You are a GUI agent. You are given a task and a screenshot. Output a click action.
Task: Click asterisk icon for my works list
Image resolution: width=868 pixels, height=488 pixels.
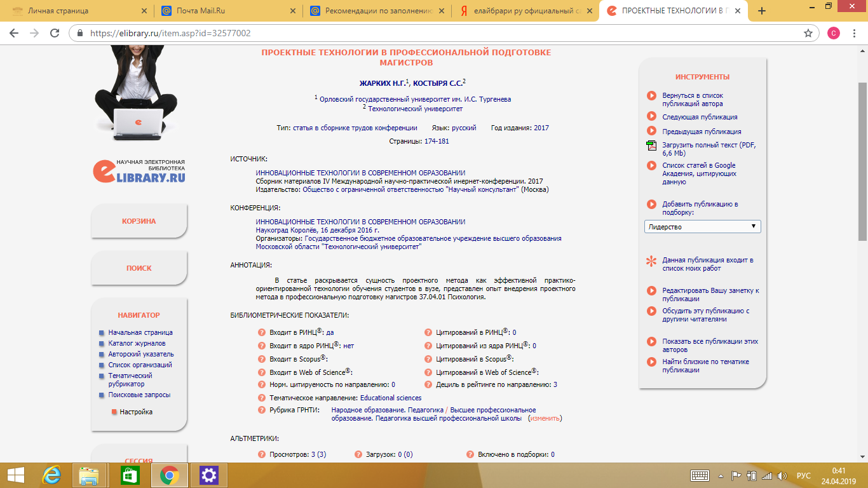(651, 261)
